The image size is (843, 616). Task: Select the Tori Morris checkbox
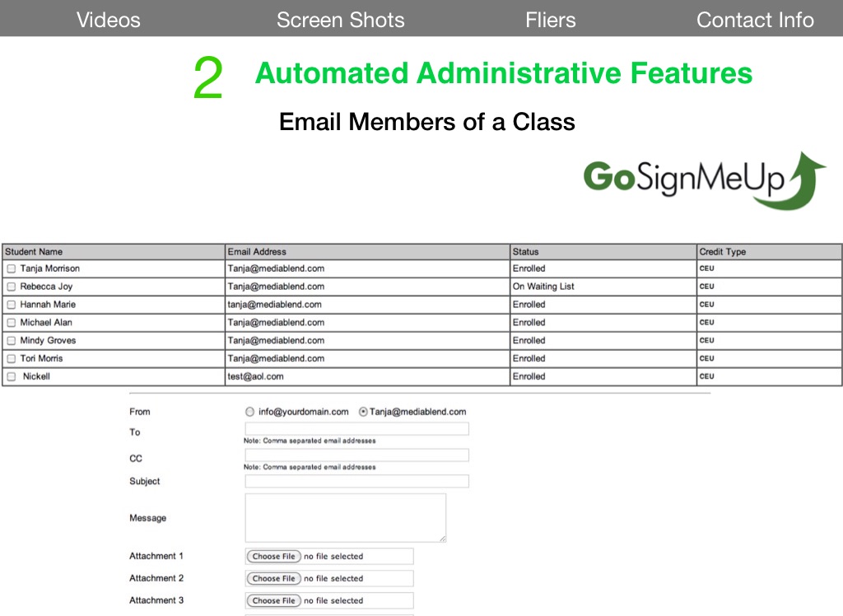[x=12, y=359]
